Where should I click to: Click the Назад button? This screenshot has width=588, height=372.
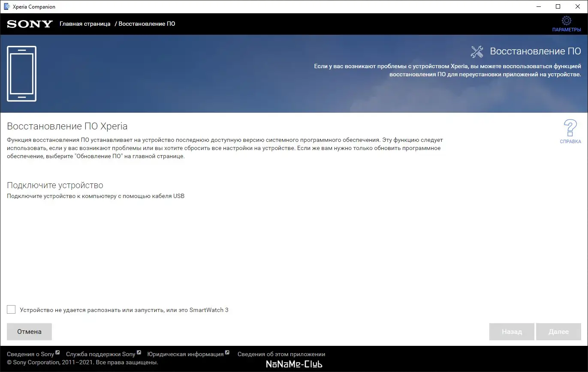[x=512, y=332]
